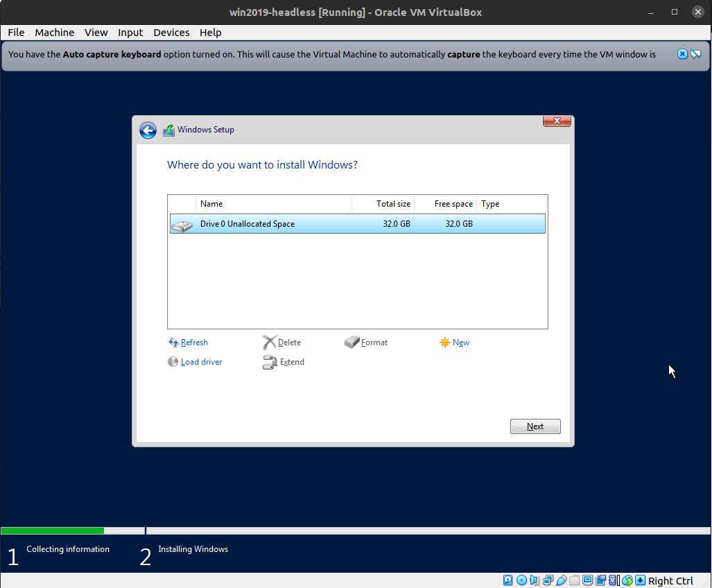Click the Refresh link
The width and height of the screenshot is (712, 588).
(194, 343)
